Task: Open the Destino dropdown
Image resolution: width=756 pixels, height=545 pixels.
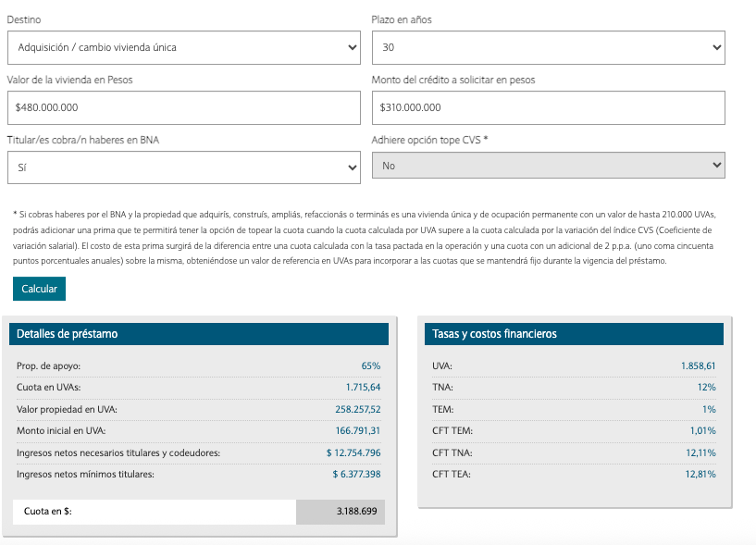Action: point(184,48)
